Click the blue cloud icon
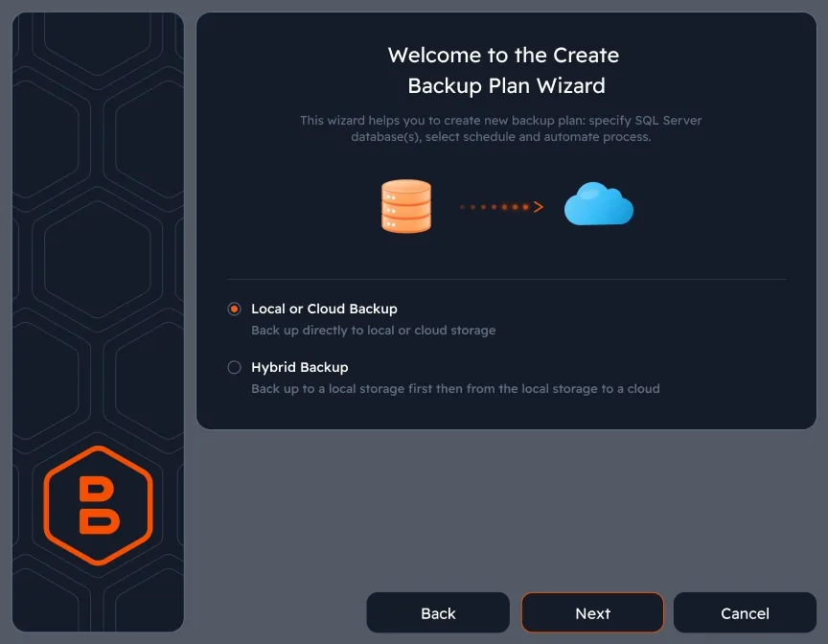Viewport: 828px width, 644px height. pos(598,204)
